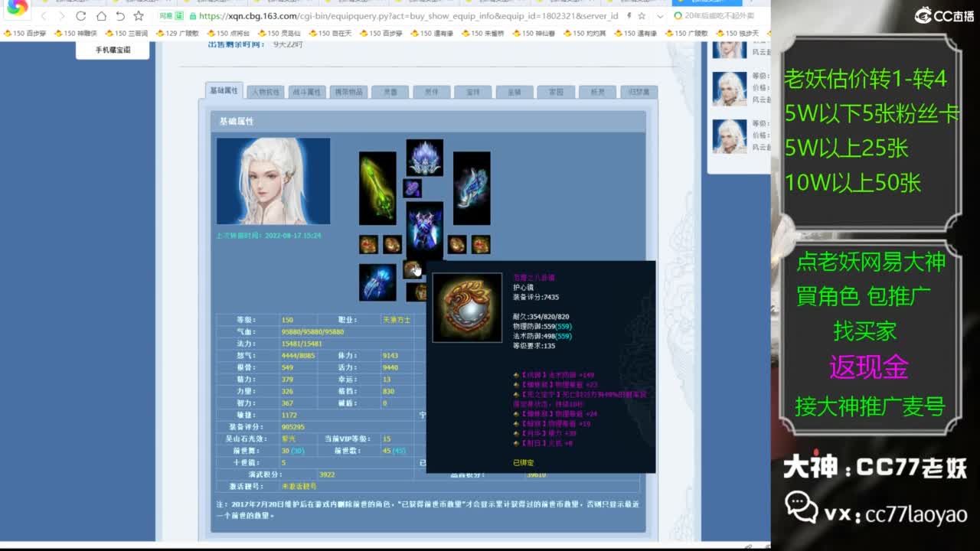
Task: Open the '150 灵隐仙' bookmark
Action: (x=279, y=34)
